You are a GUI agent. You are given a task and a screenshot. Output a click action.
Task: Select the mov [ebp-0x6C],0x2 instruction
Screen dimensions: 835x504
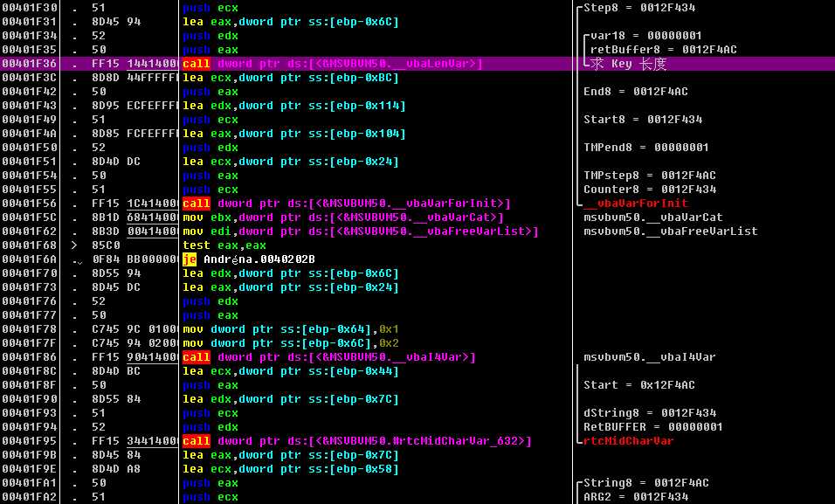click(291, 343)
